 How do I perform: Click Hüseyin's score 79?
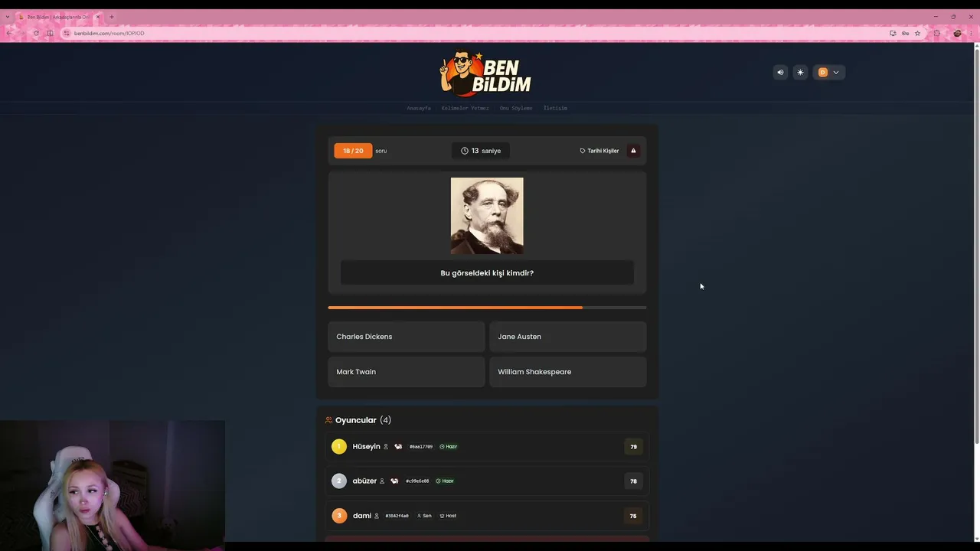(x=633, y=447)
